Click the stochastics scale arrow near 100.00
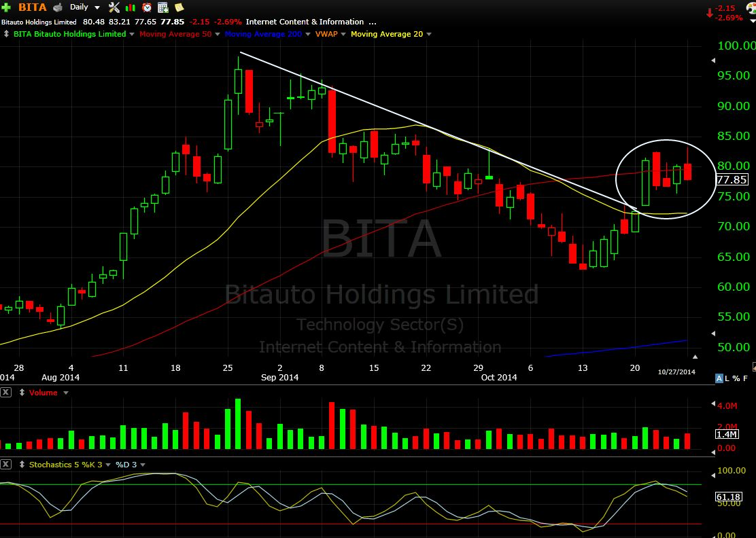This screenshot has width=756, height=538. pos(714,475)
